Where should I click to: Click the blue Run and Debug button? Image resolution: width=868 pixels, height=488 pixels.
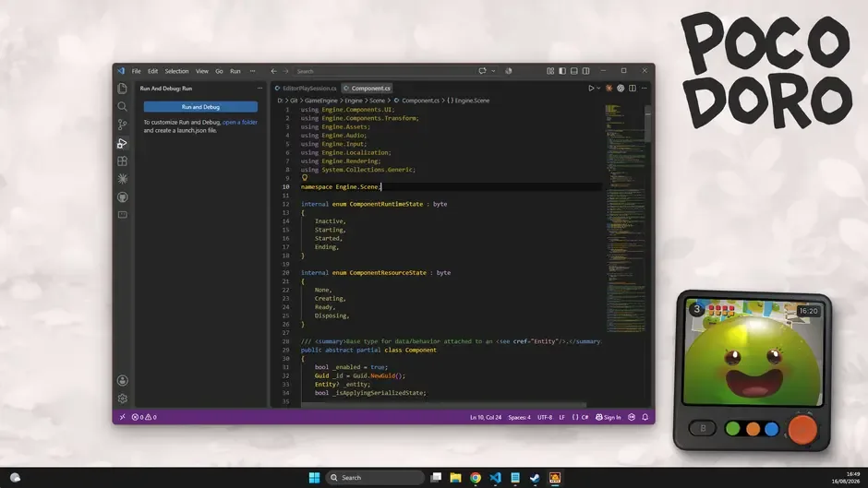tap(200, 107)
